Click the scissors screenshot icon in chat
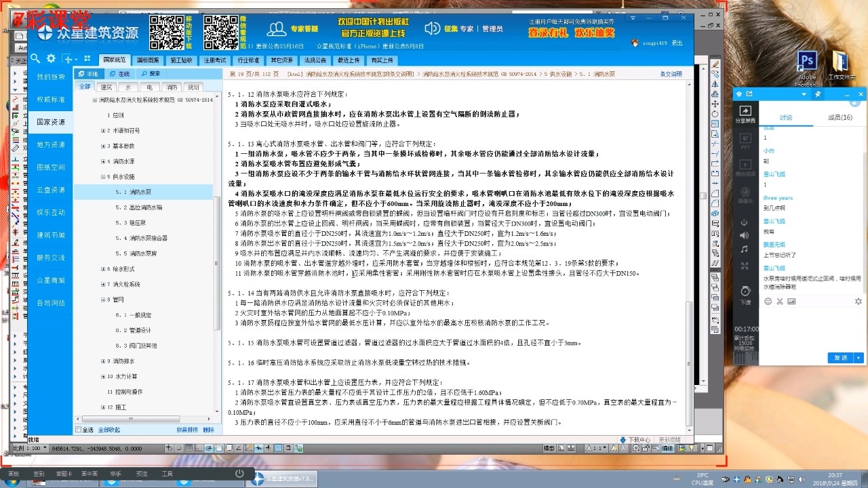 coord(779,301)
